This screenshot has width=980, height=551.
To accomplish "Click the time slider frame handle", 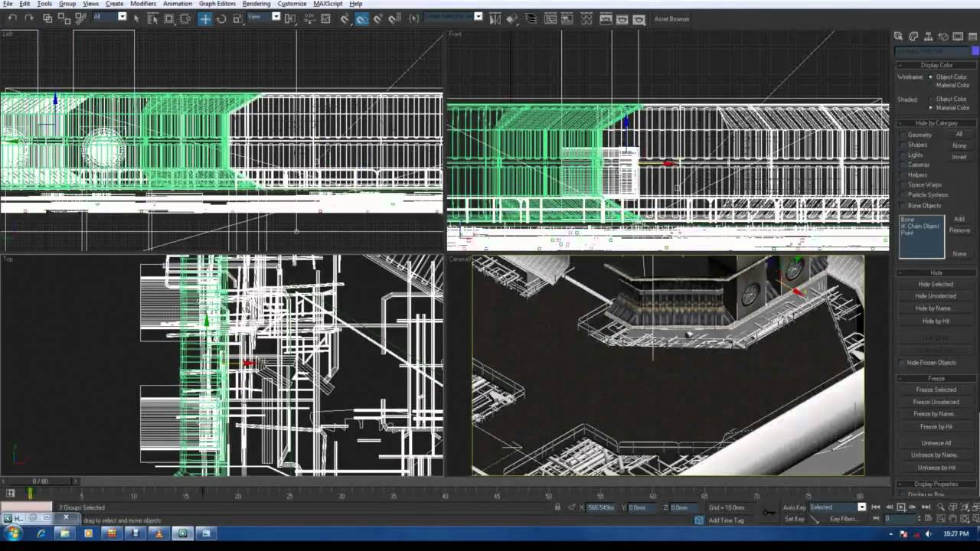I will [38, 481].
